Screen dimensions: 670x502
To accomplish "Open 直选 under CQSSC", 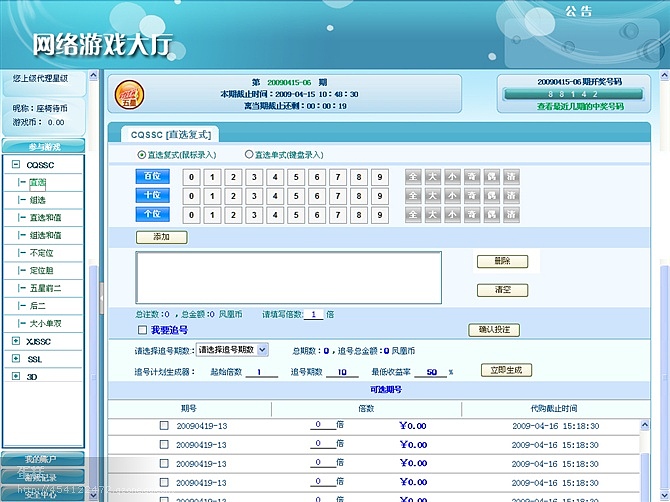I will pos(38,182).
